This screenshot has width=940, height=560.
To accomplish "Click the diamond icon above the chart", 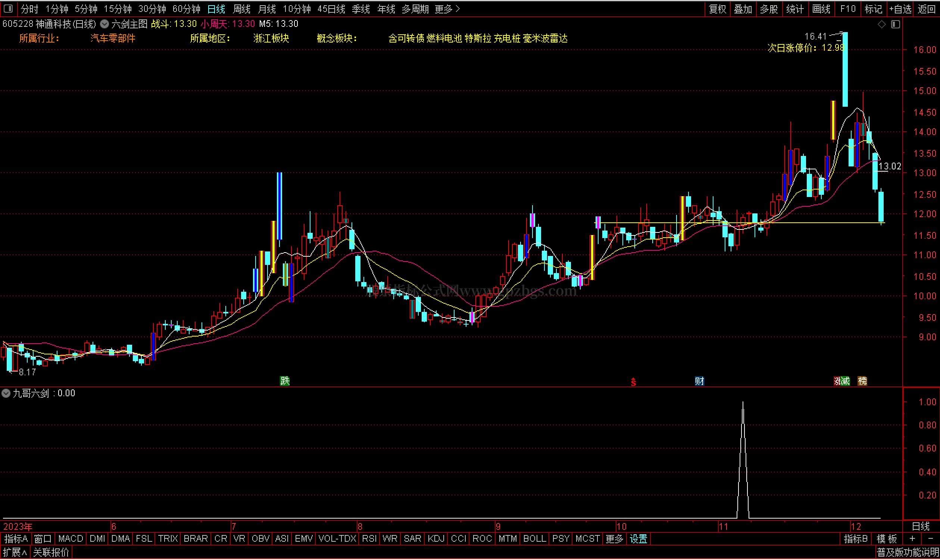I will pyautogui.click(x=881, y=25).
